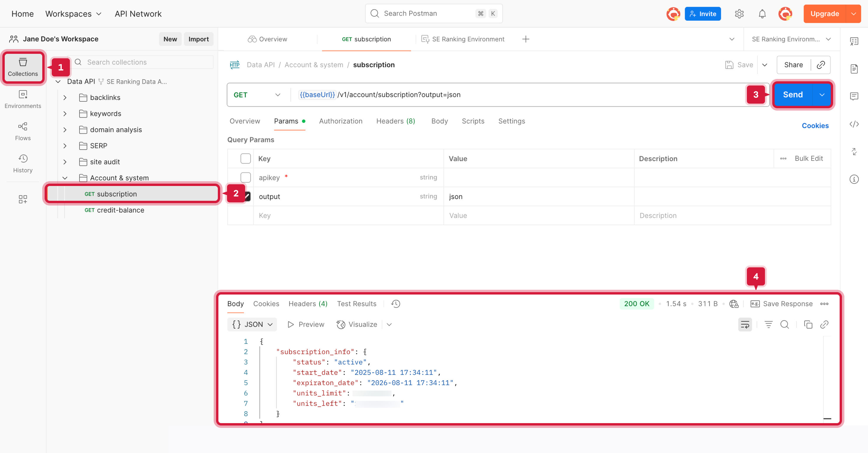Open the code snippet panel on the right
The image size is (868, 453).
pyautogui.click(x=854, y=124)
